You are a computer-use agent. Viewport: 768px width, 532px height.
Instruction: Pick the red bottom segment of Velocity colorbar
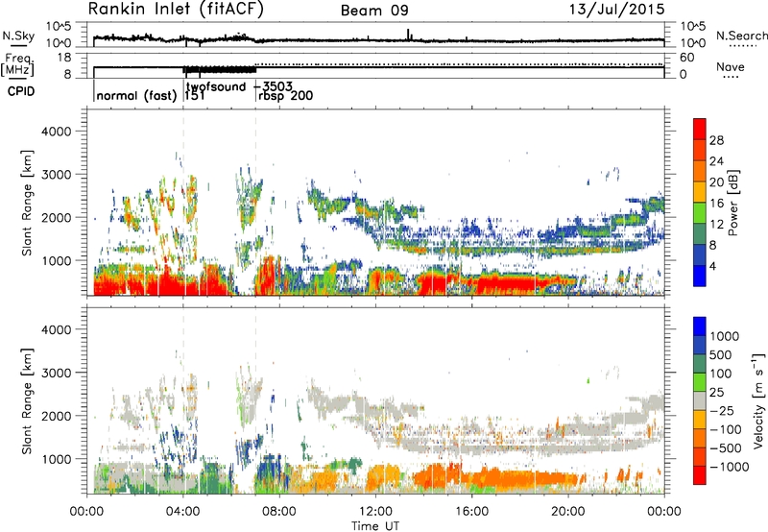[x=700, y=475]
